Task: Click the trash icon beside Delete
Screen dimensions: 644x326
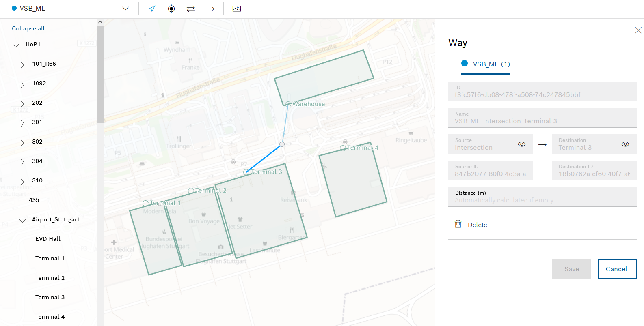Action: point(458,224)
